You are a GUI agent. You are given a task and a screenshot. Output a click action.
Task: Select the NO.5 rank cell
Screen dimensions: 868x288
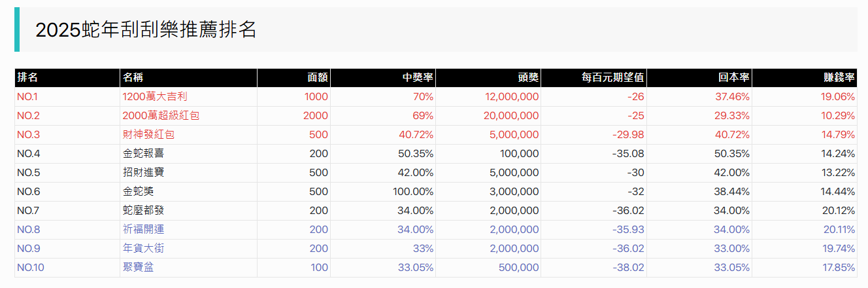tap(67, 173)
